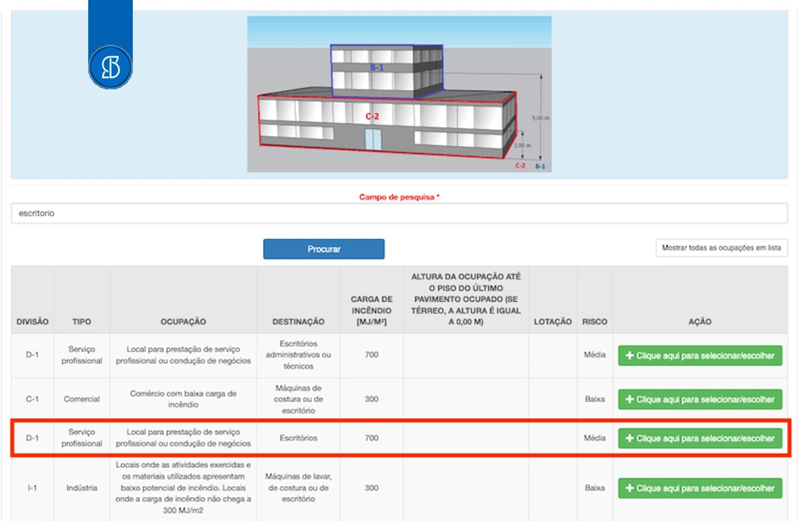
Task: Click the blue circular logo badge
Action: click(x=110, y=67)
